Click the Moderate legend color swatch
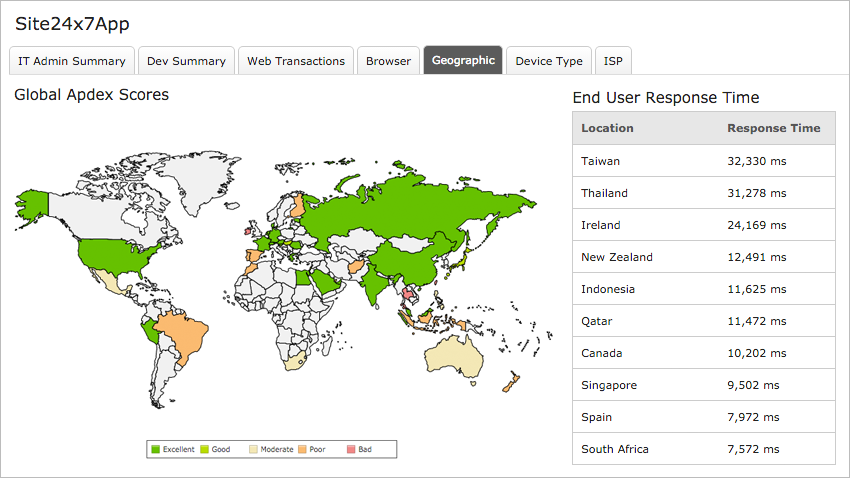Image resolution: width=850 pixels, height=478 pixels. coord(253,449)
